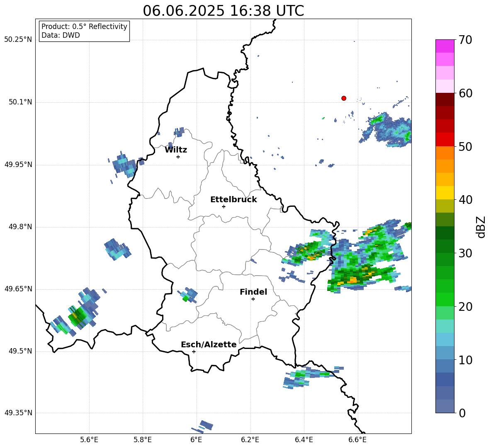Click the red dot radar site marker

pyautogui.click(x=343, y=98)
